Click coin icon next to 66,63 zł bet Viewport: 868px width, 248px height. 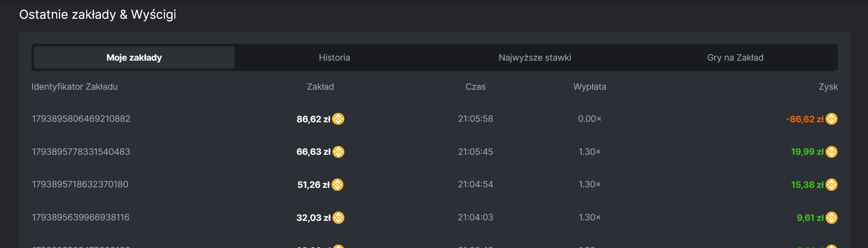click(338, 152)
